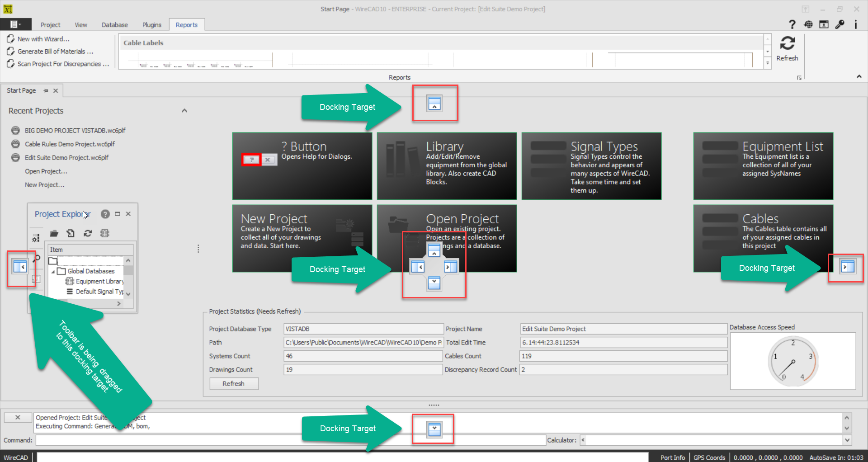Select the Reports ribbon tab
868x462 pixels.
pyautogui.click(x=186, y=25)
